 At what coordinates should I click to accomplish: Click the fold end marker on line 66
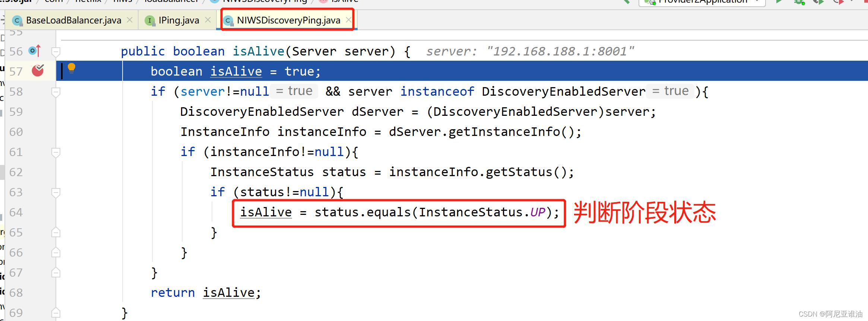tap(56, 252)
